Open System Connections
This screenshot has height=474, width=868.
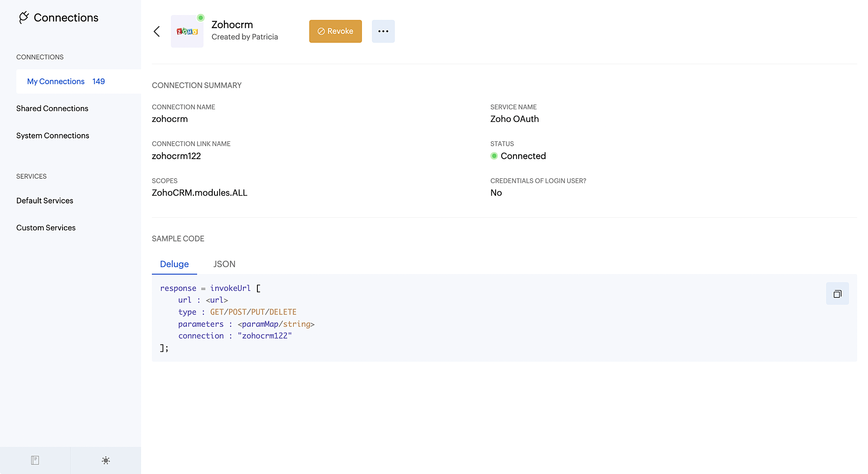(x=53, y=136)
